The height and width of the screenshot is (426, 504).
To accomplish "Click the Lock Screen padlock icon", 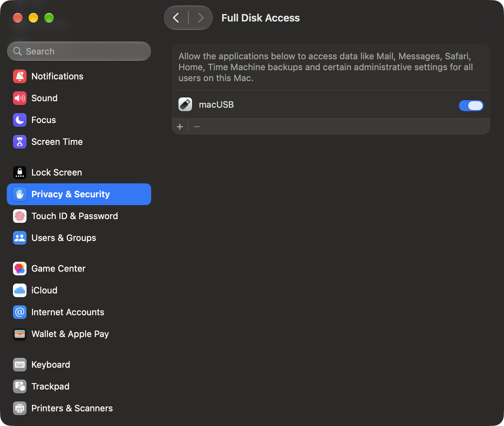I will pyautogui.click(x=20, y=172).
